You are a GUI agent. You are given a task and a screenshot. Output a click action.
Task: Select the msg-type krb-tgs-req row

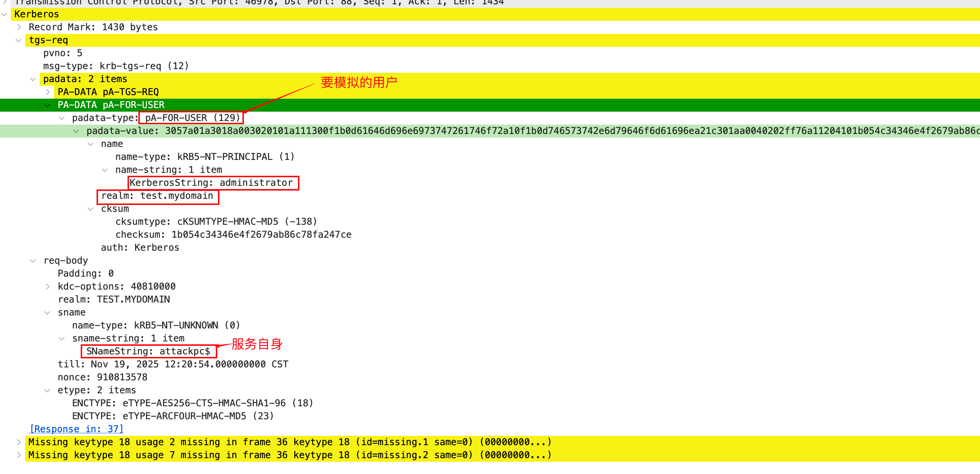click(116, 66)
